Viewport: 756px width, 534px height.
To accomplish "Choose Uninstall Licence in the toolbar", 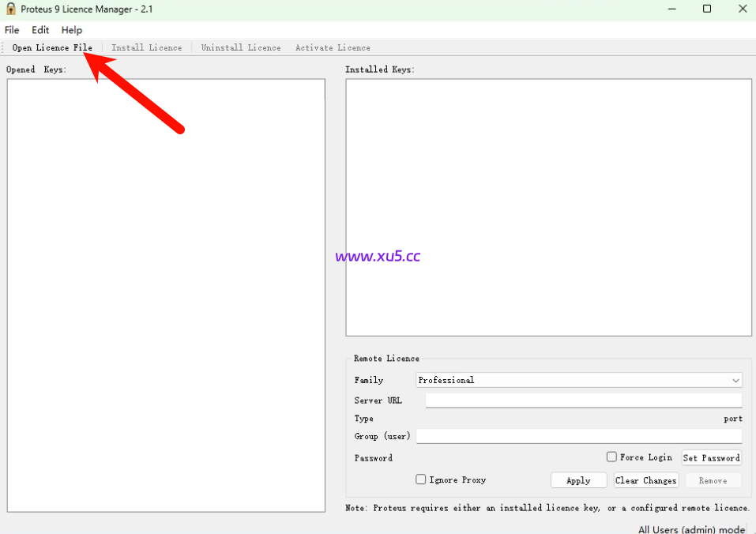I will coord(241,48).
